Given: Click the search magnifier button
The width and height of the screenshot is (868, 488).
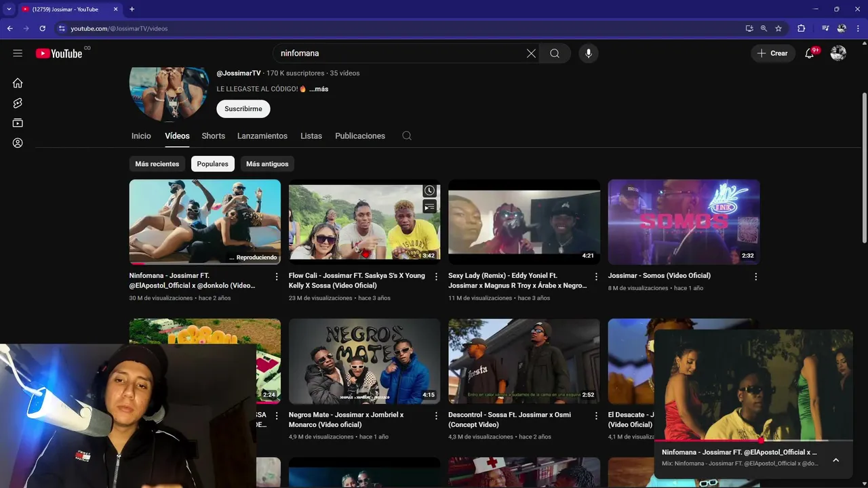Looking at the screenshot, I should [x=555, y=53].
